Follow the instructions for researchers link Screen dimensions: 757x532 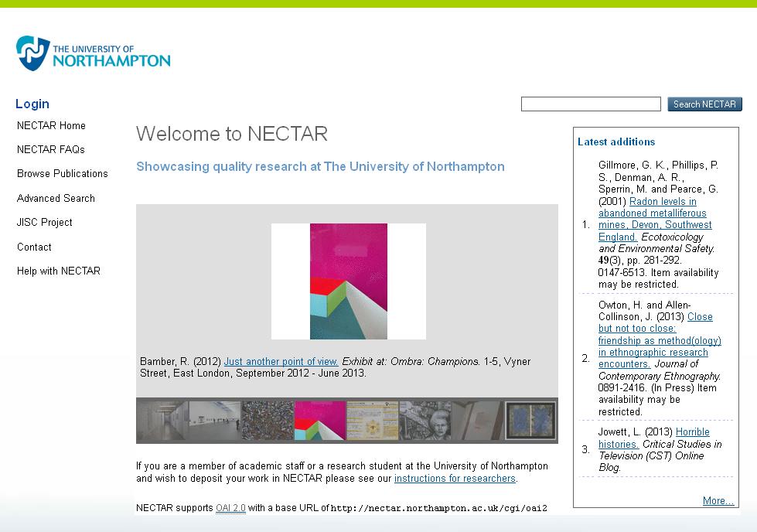[x=455, y=479]
